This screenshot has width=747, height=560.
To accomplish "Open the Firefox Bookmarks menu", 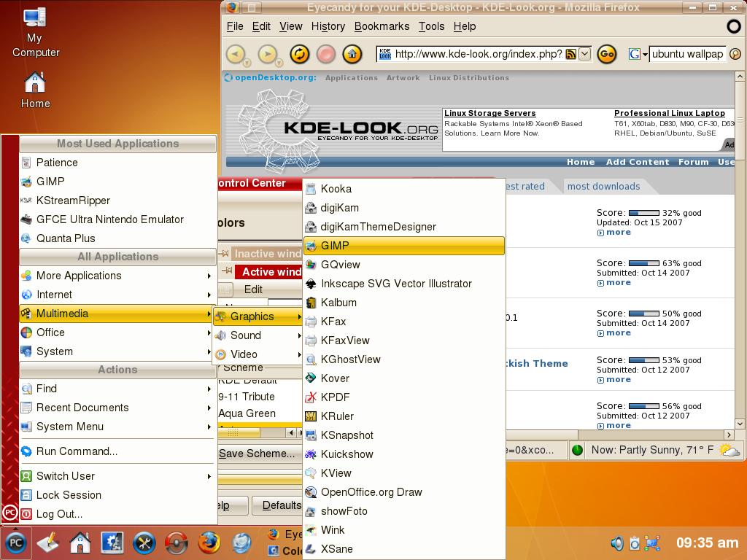I will [x=382, y=26].
